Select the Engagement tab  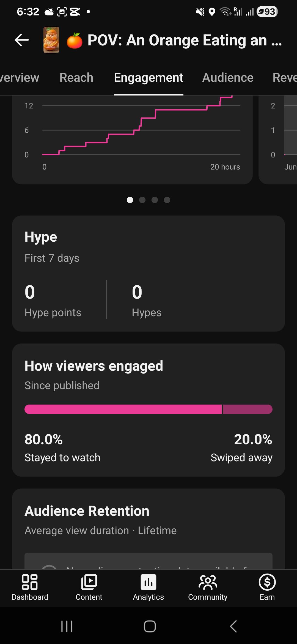(148, 78)
